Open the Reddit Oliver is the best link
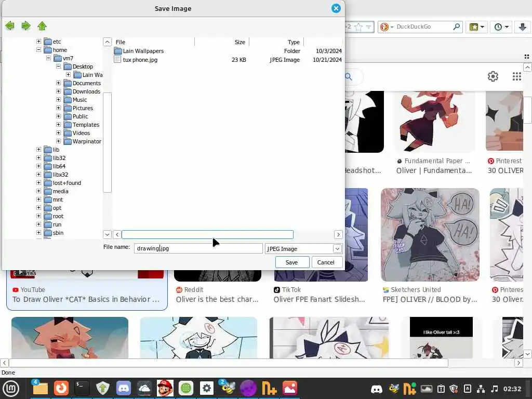Viewport: 532px width, 399px height. click(x=217, y=299)
